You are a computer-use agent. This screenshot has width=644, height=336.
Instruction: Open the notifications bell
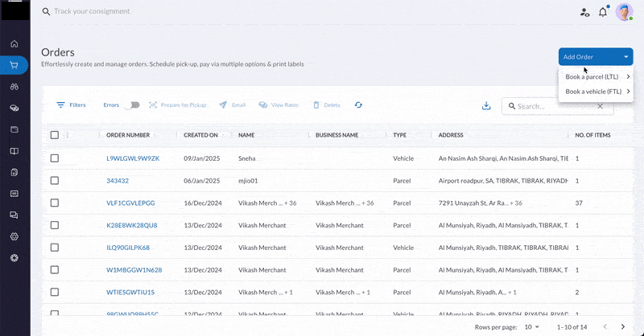[x=602, y=12]
